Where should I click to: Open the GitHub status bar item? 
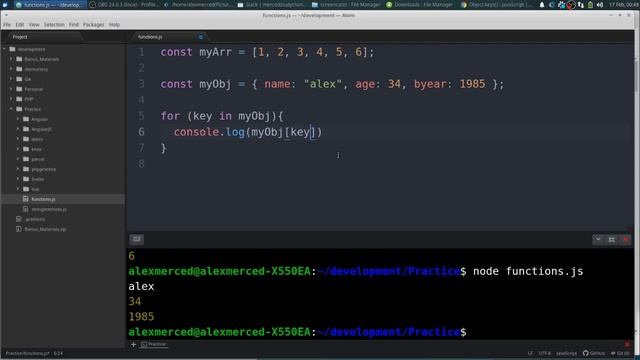[x=594, y=353]
